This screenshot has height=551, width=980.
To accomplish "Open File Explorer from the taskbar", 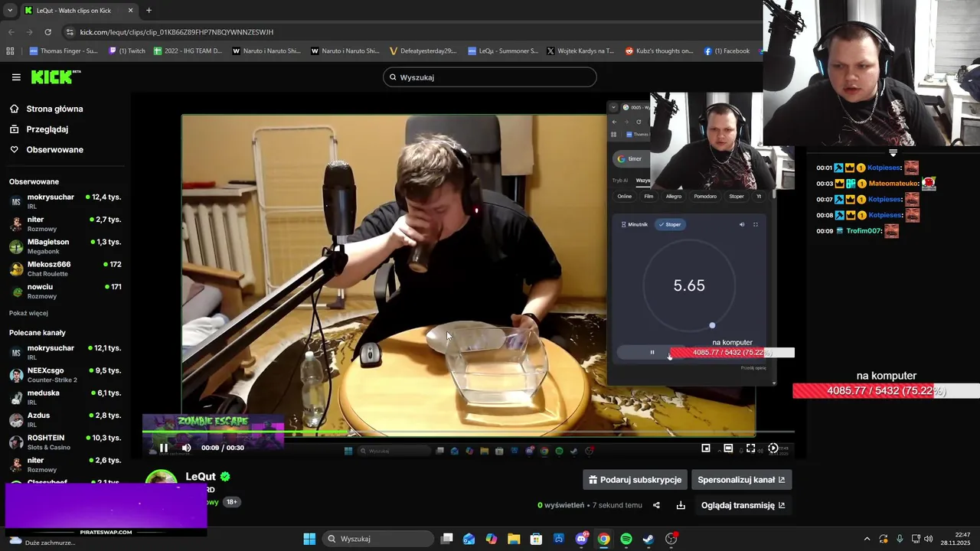I will coord(514,539).
